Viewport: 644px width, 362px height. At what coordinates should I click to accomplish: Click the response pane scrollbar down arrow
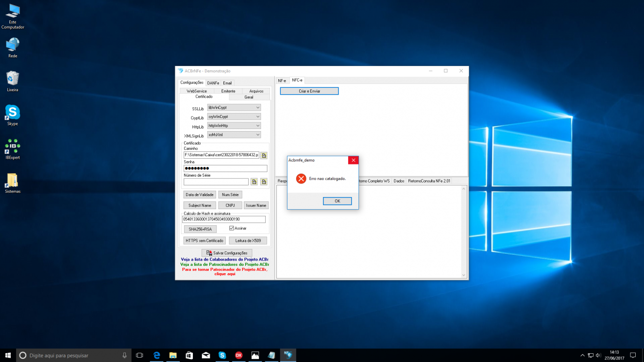[464, 275]
